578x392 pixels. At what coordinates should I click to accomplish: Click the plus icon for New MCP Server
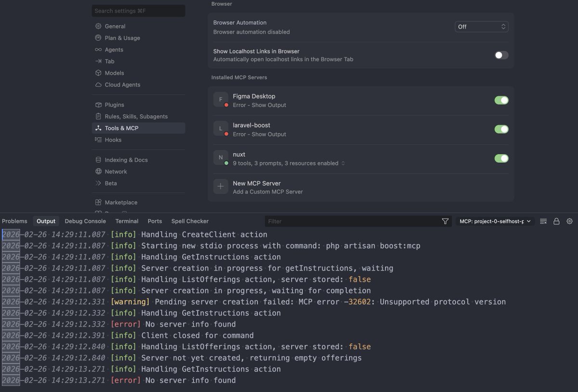pyautogui.click(x=221, y=187)
